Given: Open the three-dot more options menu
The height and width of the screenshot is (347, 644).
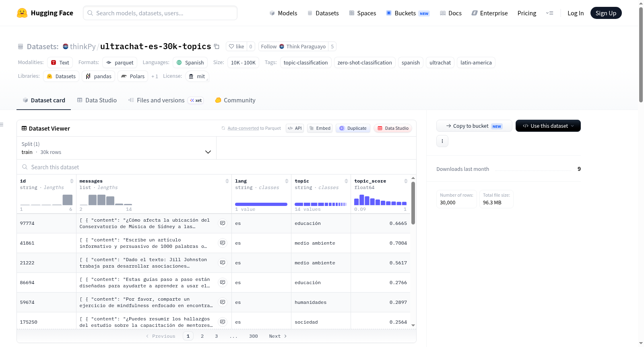Looking at the screenshot, I should pos(442,141).
